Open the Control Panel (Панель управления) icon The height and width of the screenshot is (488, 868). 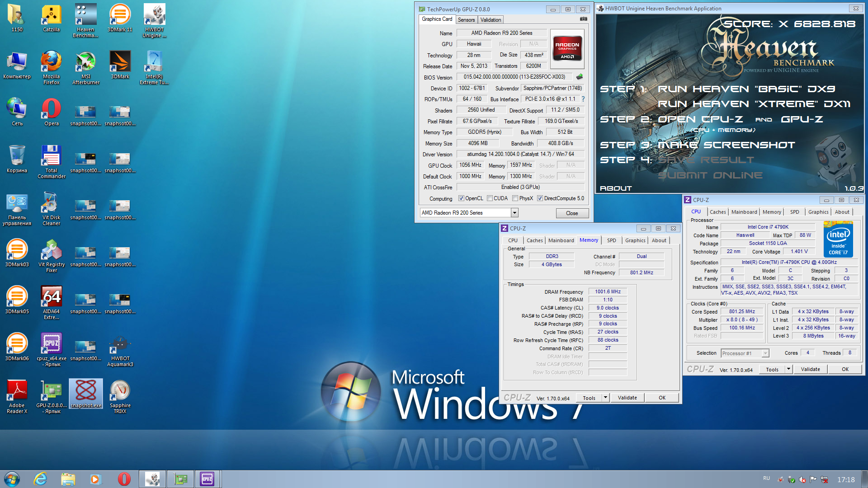[17, 209]
